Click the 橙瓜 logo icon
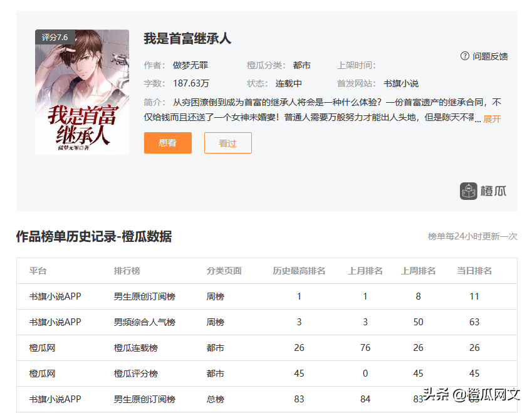This screenshot has height=413, width=532. pos(469,191)
